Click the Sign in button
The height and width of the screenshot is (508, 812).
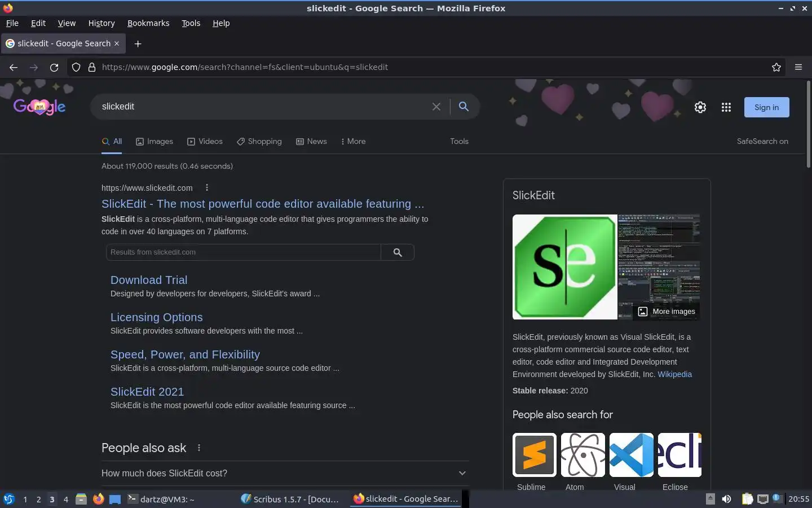[767, 107]
